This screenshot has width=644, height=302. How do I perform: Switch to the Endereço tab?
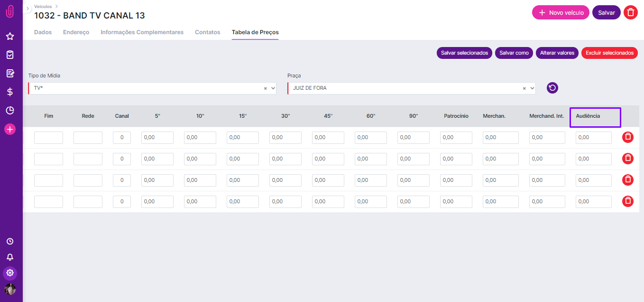pos(76,32)
